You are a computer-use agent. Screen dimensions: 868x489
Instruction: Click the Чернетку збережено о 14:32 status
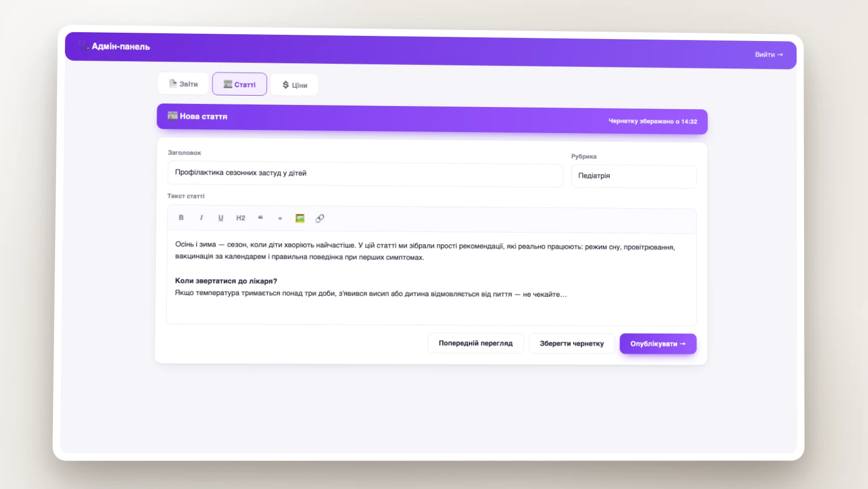(653, 121)
